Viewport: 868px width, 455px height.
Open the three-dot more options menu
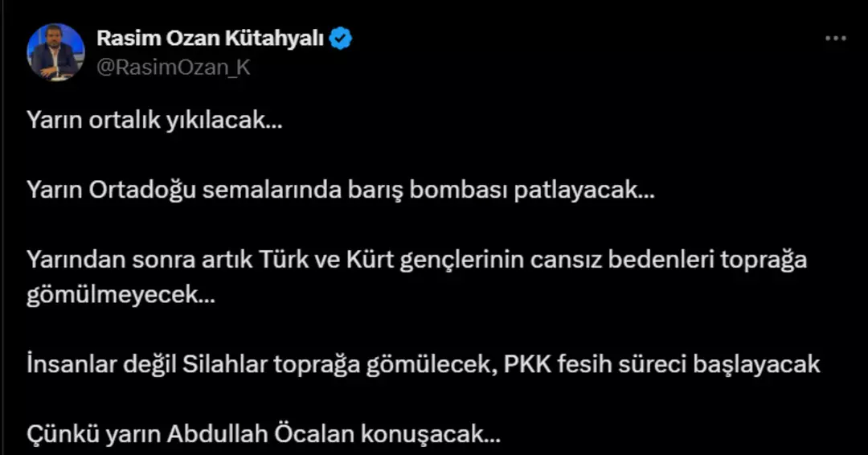point(835,39)
